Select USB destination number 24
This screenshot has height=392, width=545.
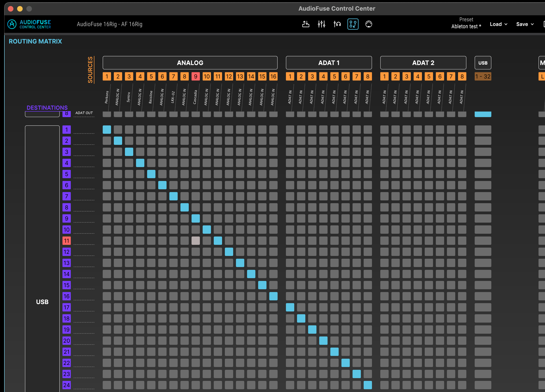tap(67, 385)
